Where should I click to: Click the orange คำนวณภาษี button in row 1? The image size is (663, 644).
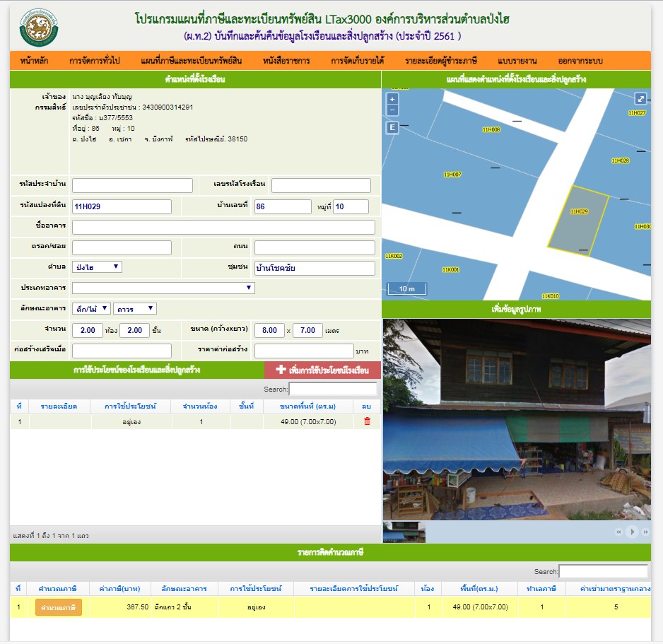point(59,607)
